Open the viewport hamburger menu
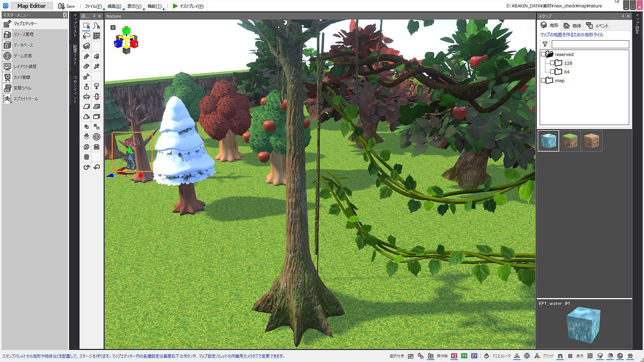Screen dimensions: 644x362 tap(113, 27)
